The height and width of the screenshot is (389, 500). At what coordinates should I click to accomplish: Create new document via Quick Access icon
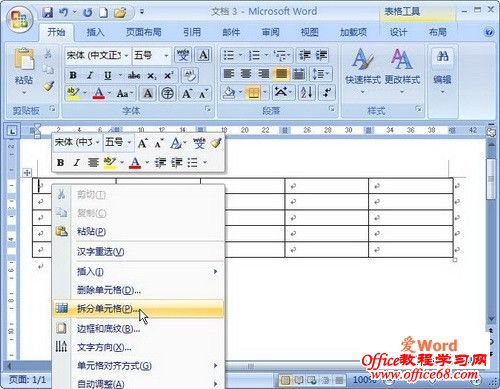pos(104,13)
